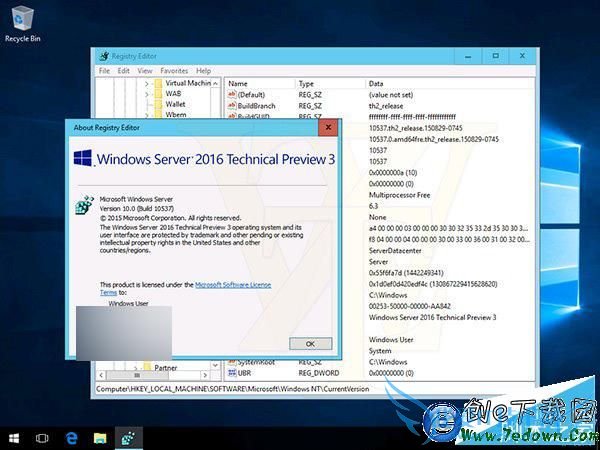Click the '00253-50000-00000-AA842' product ID value
The image size is (600, 450).
409,306
